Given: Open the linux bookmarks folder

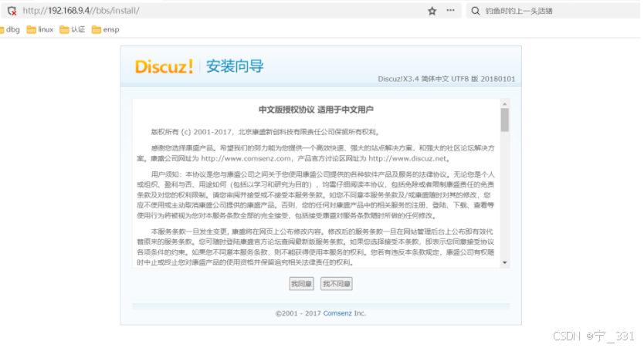Looking at the screenshot, I should [40, 29].
